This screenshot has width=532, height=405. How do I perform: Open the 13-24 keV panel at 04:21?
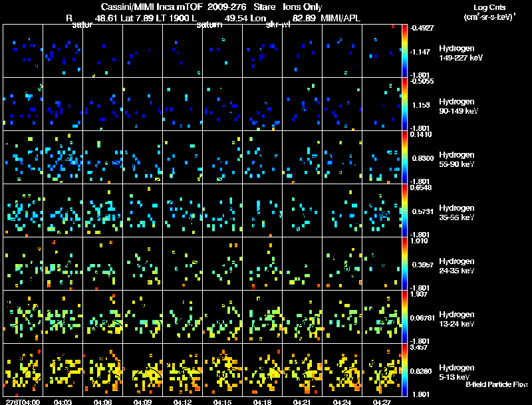pyautogui.click(x=302, y=317)
